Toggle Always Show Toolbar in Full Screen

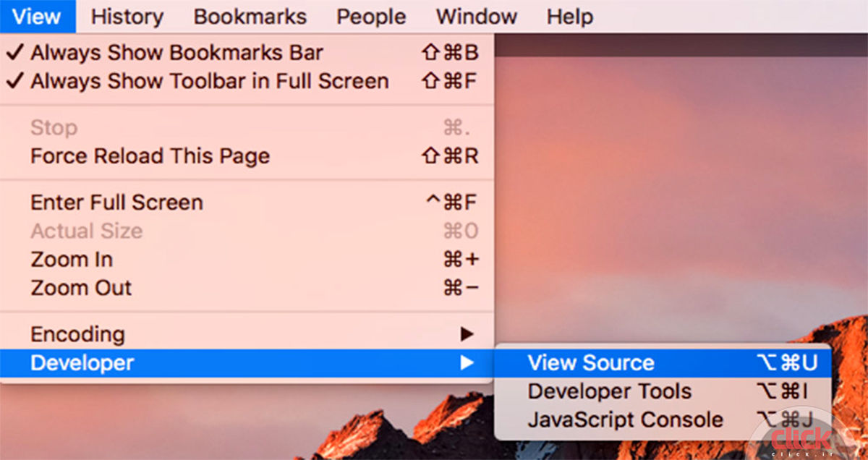209,81
